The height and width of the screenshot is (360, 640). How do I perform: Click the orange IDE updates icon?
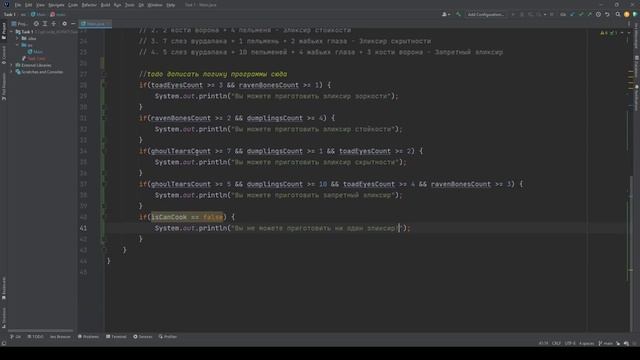click(x=627, y=14)
